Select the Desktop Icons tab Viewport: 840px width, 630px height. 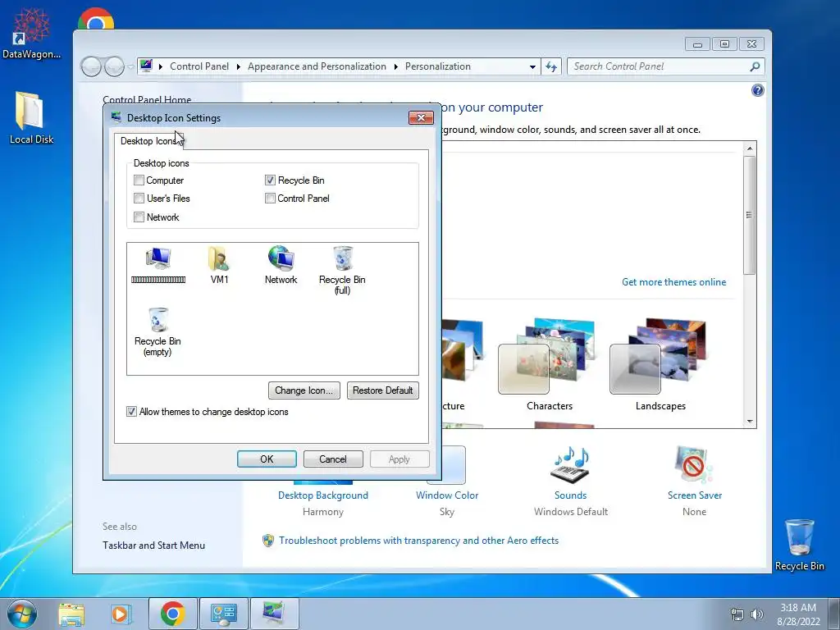[149, 141]
